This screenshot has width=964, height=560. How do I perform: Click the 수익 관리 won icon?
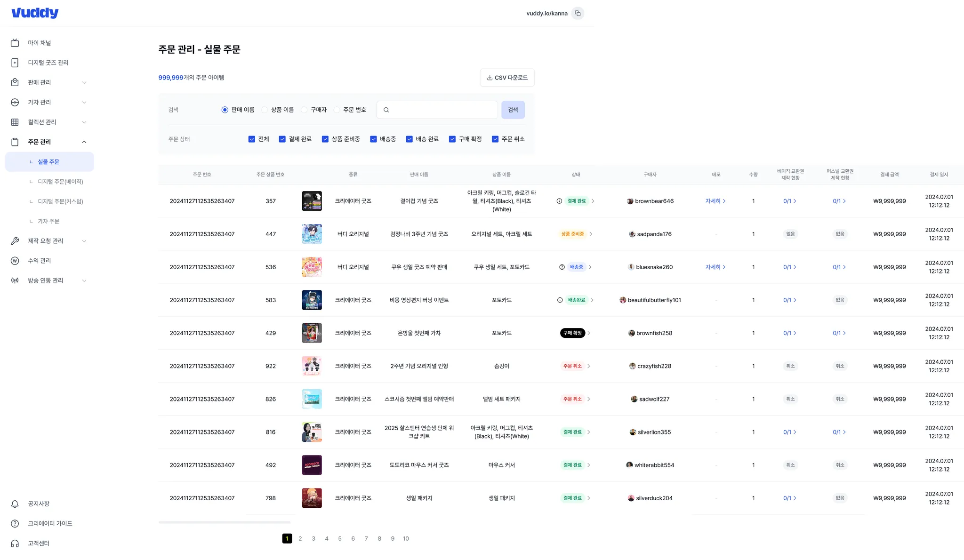(15, 261)
